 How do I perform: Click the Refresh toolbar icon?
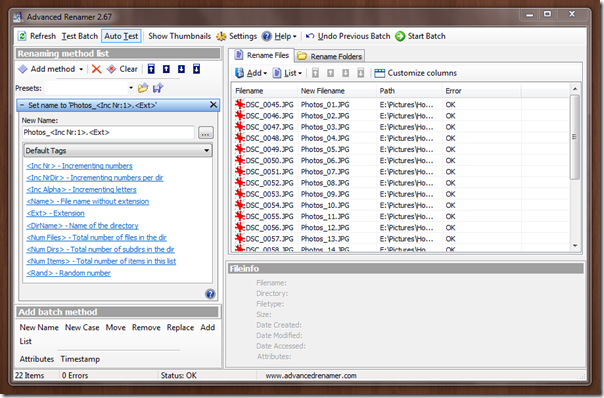tap(22, 36)
